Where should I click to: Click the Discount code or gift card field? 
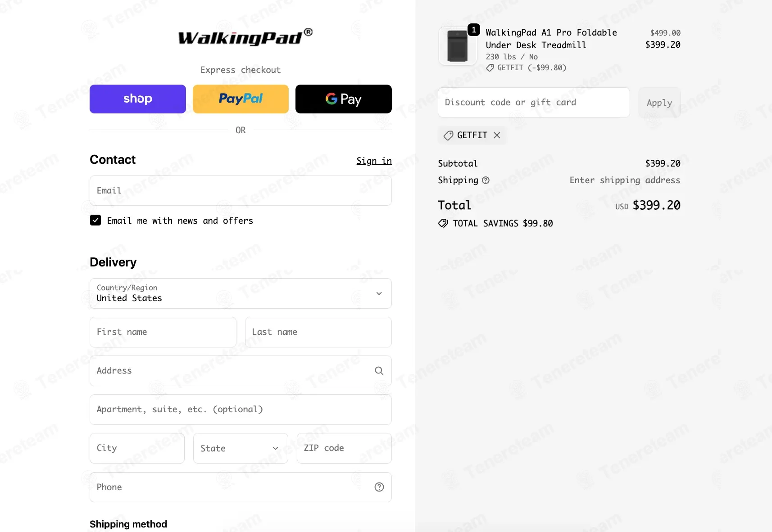pos(534,103)
